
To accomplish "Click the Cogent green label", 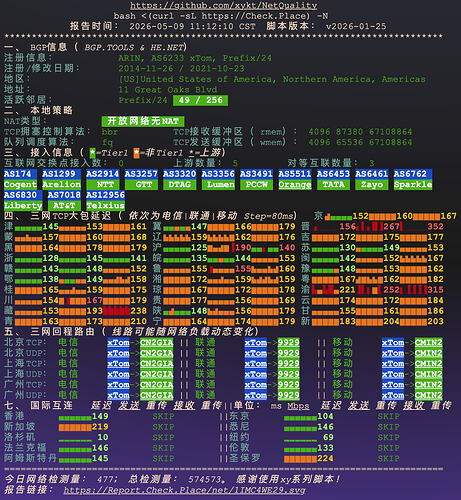I will (x=20, y=184).
